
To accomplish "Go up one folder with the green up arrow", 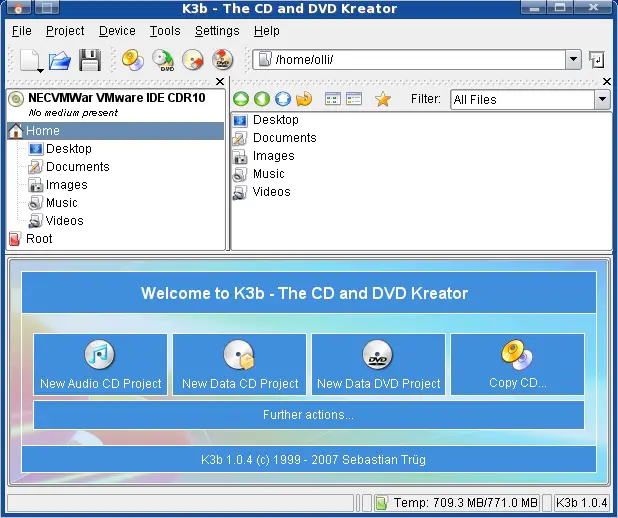I will (241, 99).
